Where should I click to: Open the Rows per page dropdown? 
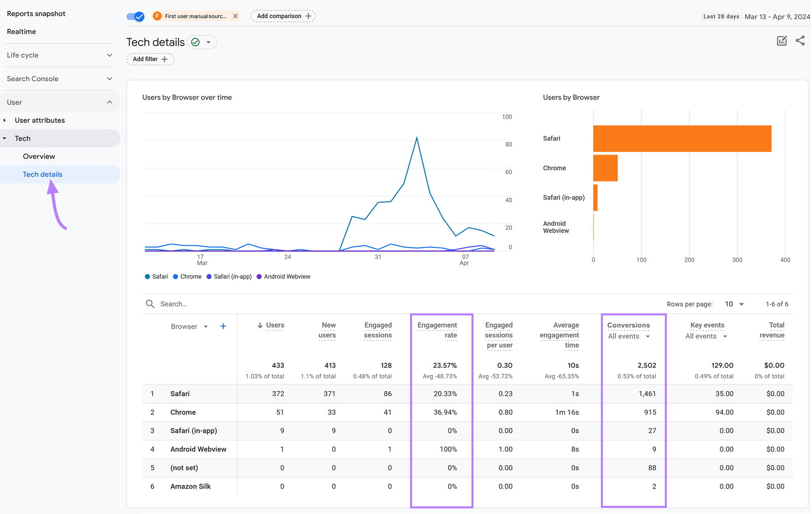pyautogui.click(x=734, y=304)
